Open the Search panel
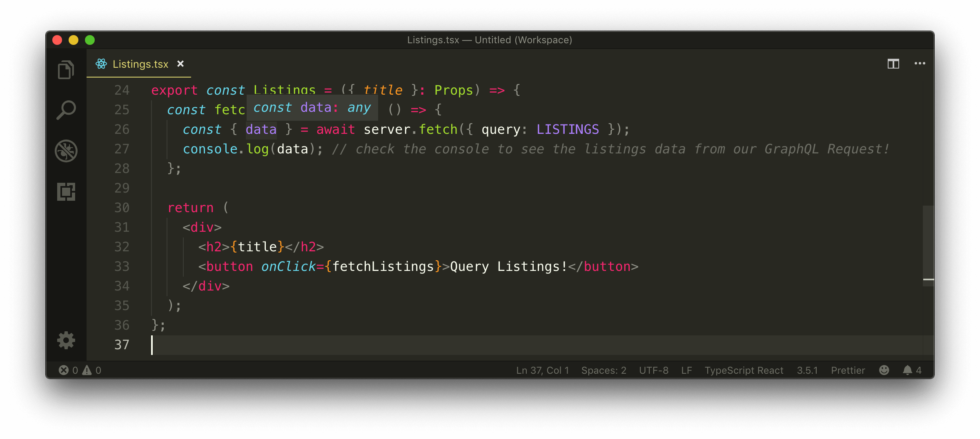The image size is (980, 439). pyautogui.click(x=66, y=109)
